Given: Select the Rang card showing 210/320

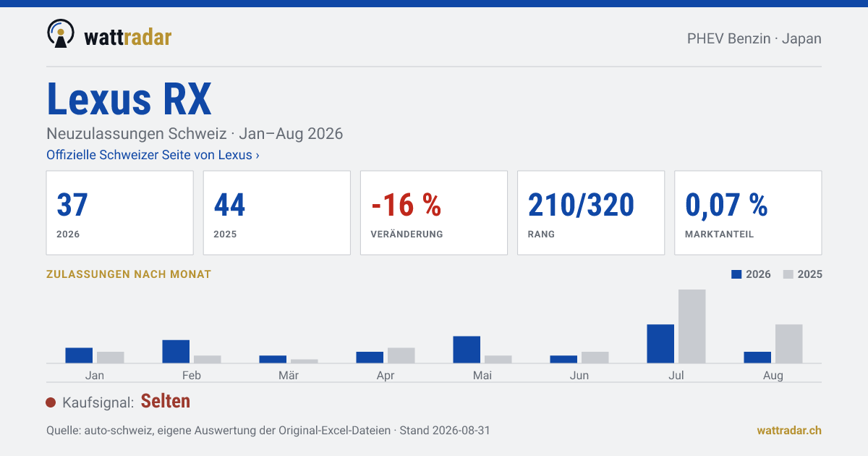Looking at the screenshot, I should [591, 213].
